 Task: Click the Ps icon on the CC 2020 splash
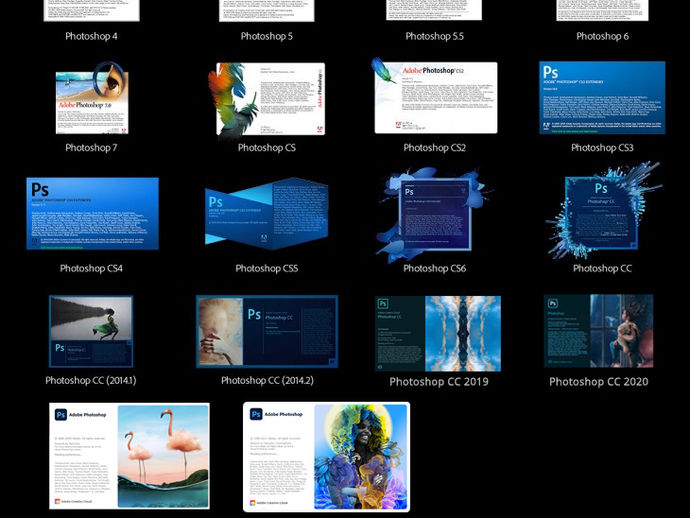coord(553,303)
